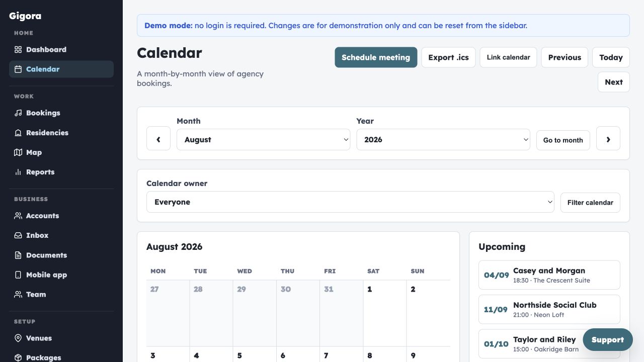Open Mobile app page

pyautogui.click(x=61, y=275)
